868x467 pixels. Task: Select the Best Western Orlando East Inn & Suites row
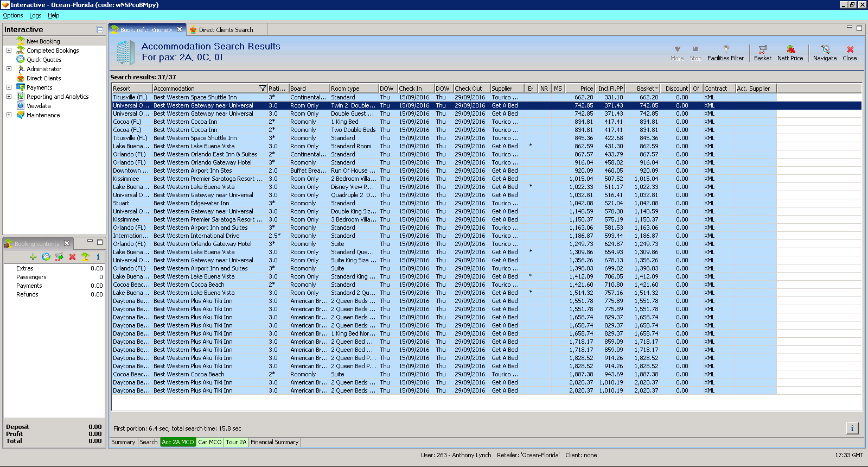click(x=444, y=154)
